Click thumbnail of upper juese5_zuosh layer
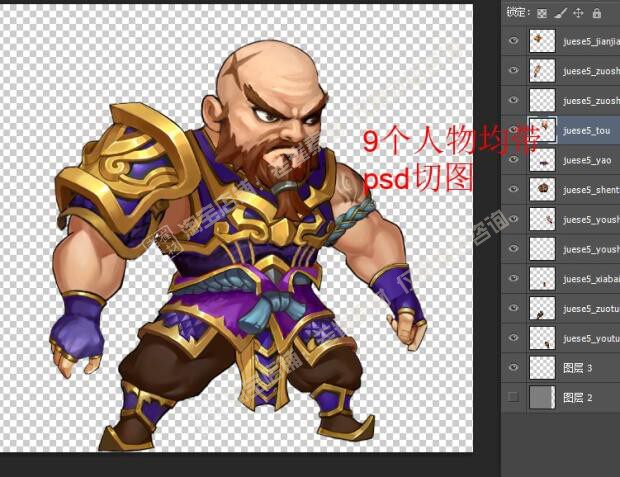 [x=542, y=70]
